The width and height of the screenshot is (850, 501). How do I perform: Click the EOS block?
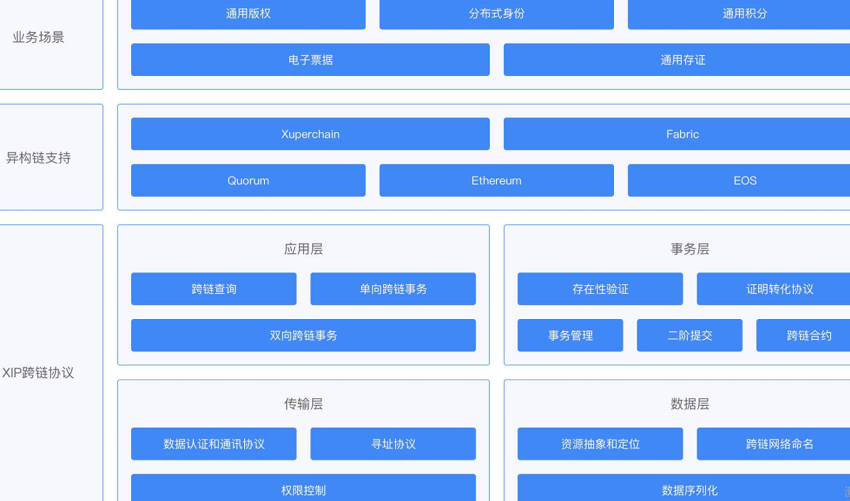coord(739,181)
